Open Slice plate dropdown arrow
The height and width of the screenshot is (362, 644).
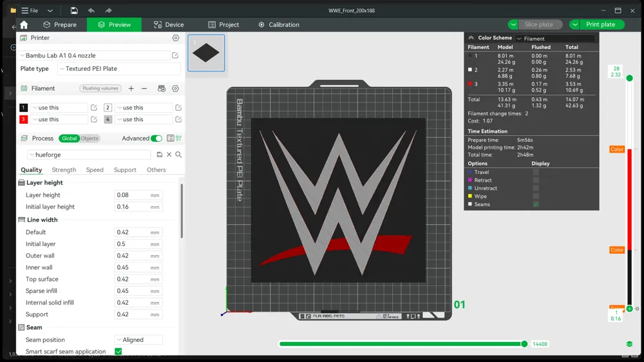tap(513, 24)
